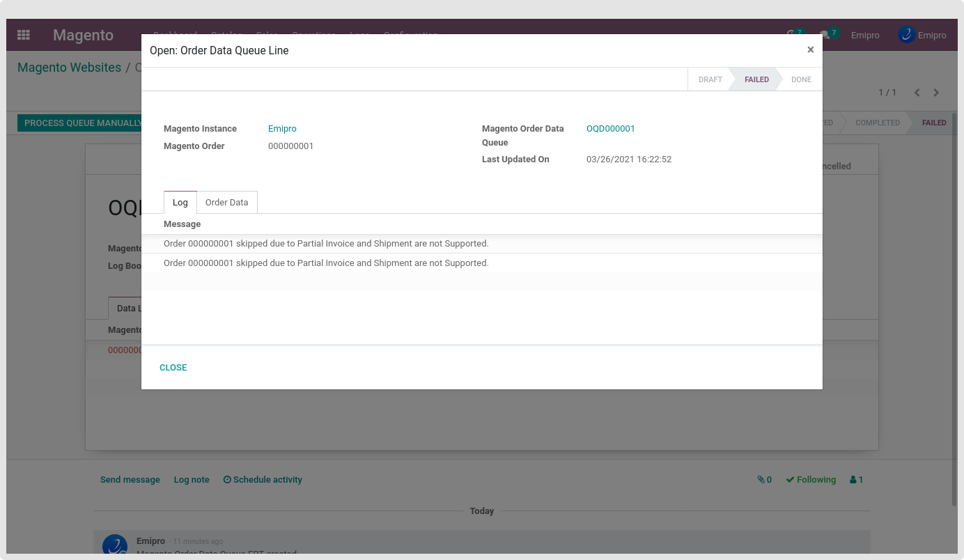The image size is (964, 560).
Task: Go to next record with right chevron
Action: pos(936,93)
